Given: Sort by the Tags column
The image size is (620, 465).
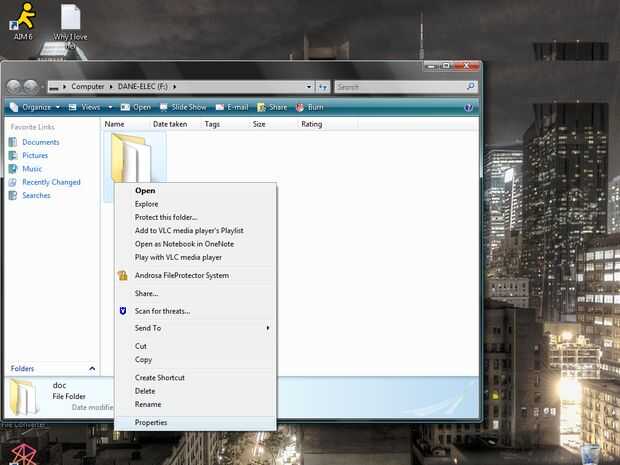Looking at the screenshot, I should (x=212, y=124).
